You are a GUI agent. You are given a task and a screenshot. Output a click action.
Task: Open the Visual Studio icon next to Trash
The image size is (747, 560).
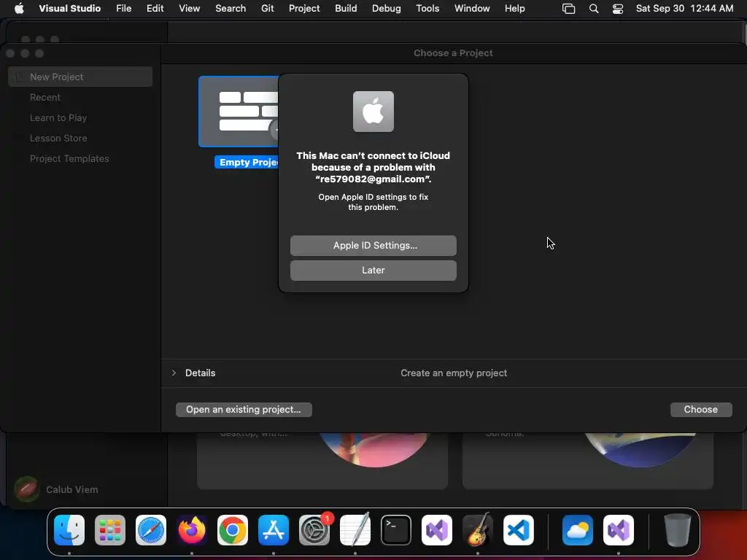click(x=619, y=530)
